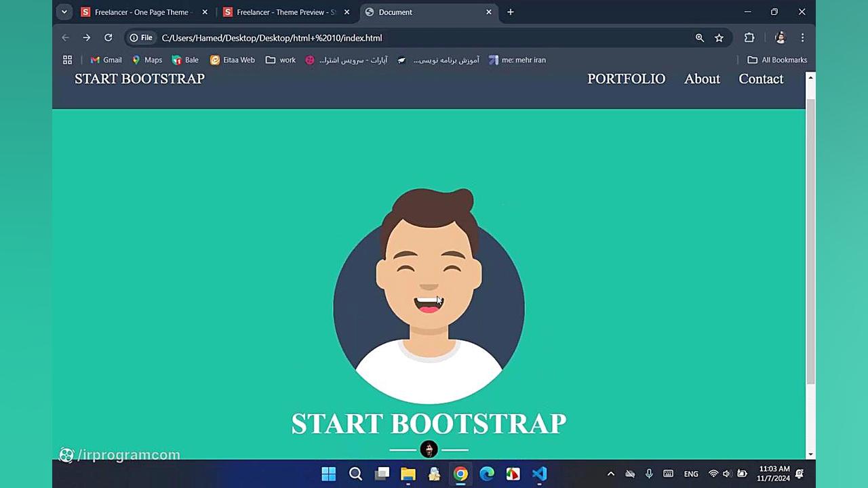Switch the ENG input language
Viewport: 868px width, 488px height.
[691, 474]
